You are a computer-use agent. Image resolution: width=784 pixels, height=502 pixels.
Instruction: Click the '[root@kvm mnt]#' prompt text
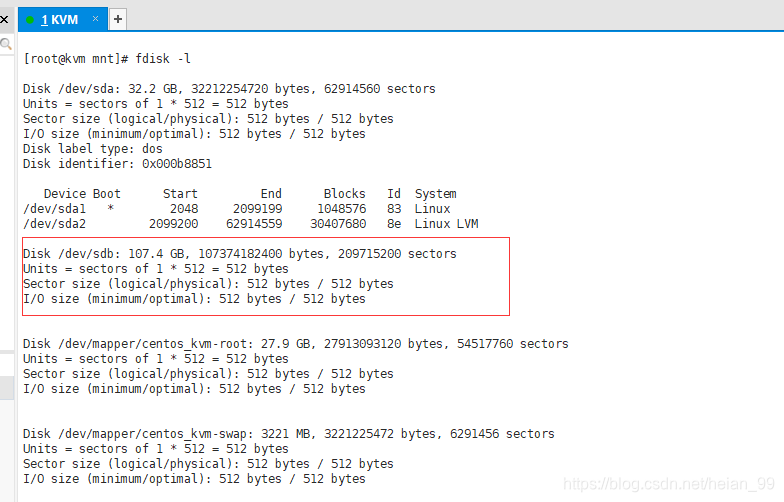point(76,59)
